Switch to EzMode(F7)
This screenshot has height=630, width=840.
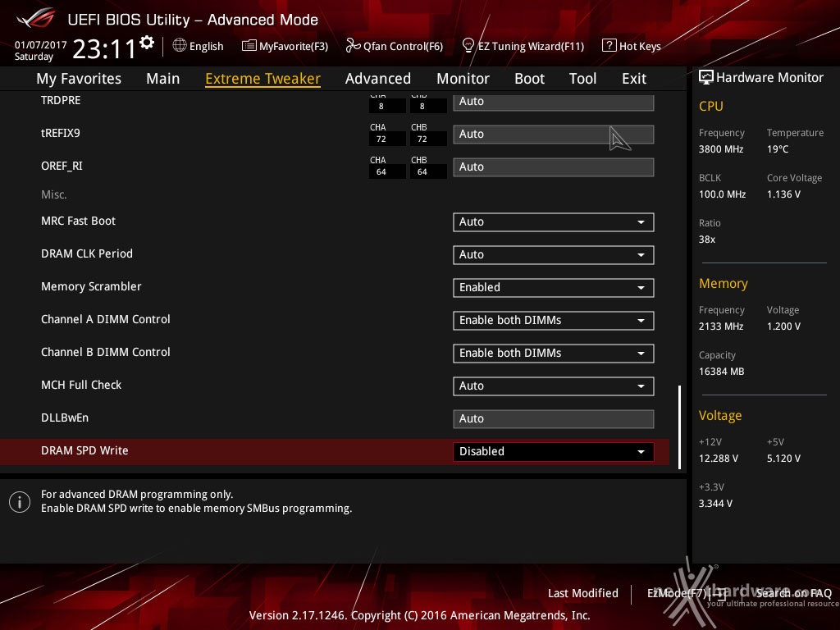point(687,593)
